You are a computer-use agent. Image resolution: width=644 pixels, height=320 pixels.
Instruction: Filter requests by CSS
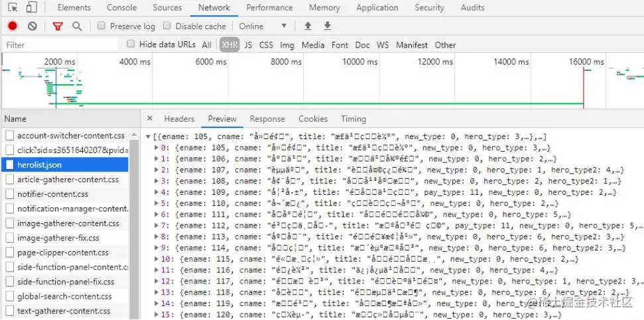click(266, 45)
